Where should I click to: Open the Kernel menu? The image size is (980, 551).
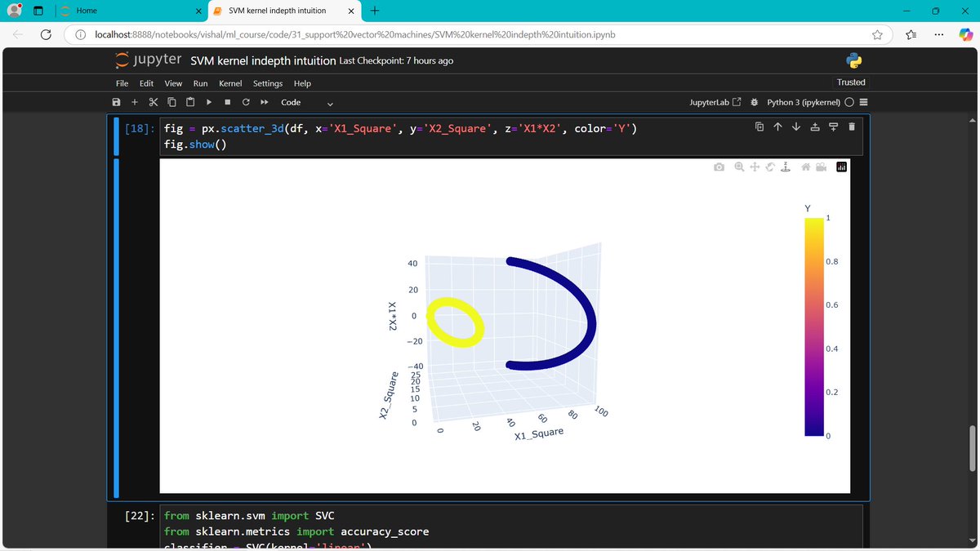pos(230,83)
